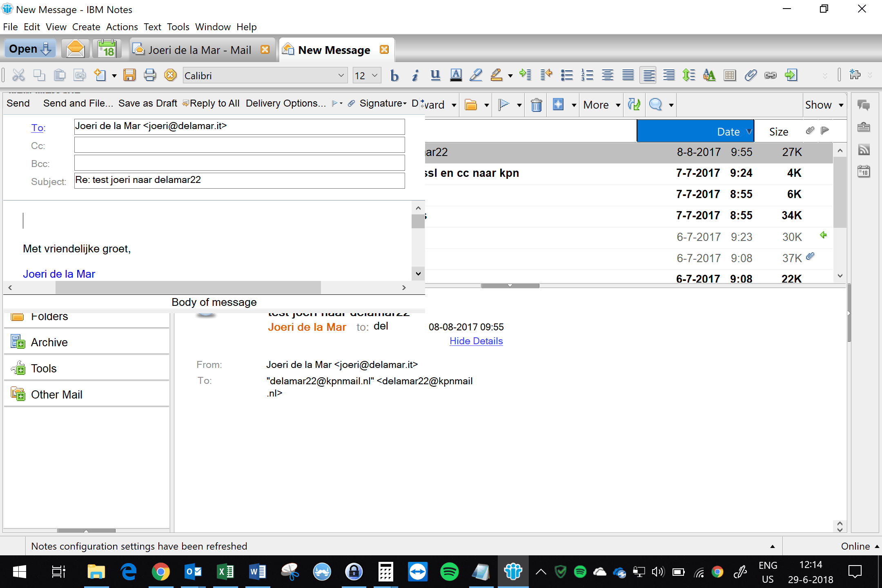882x588 pixels.
Task: Apply bulleted list formatting
Action: (x=566, y=75)
